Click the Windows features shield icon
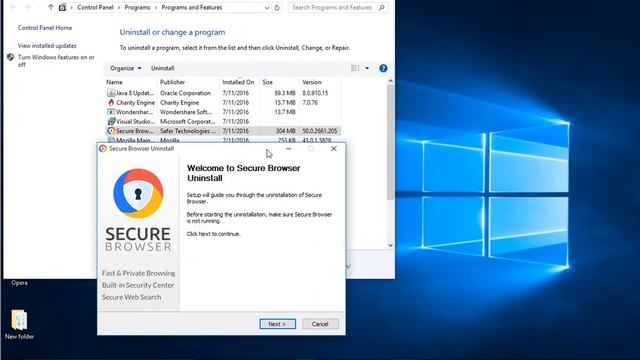640x360 pixels. pyautogui.click(x=11, y=58)
